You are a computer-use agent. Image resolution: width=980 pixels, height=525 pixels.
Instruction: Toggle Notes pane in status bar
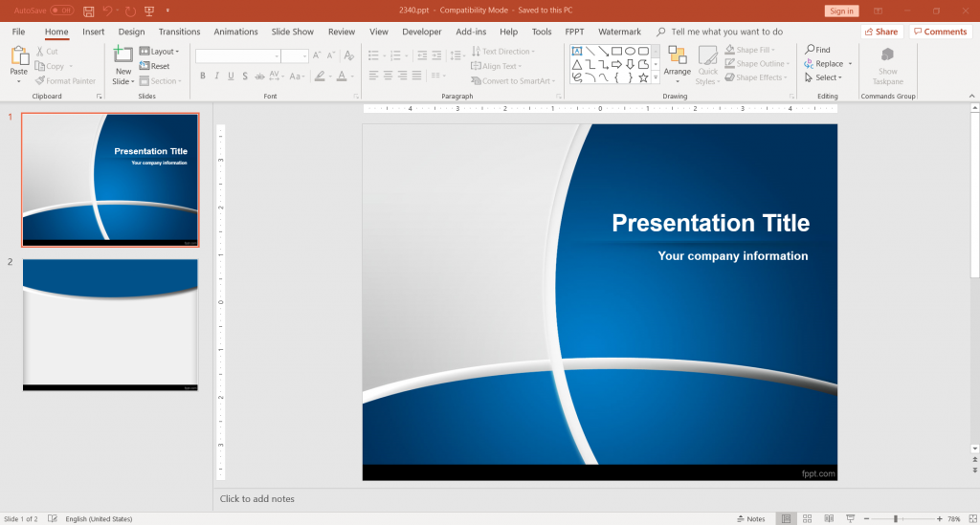750,518
